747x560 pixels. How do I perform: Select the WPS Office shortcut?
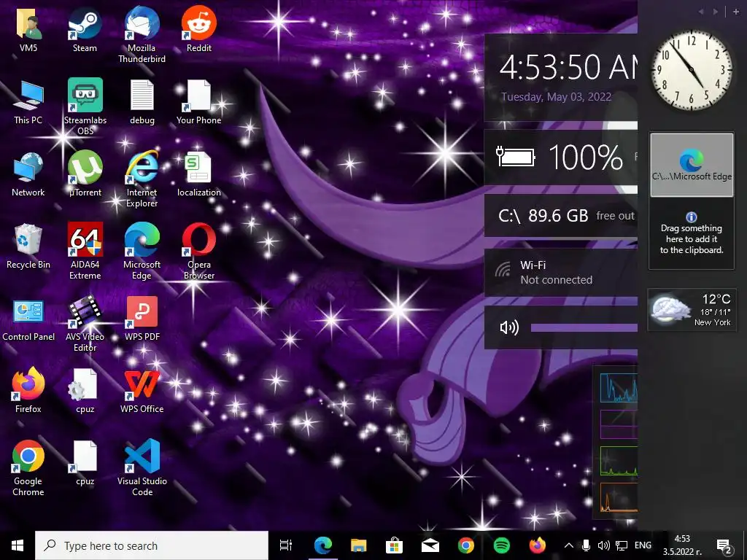142,391
